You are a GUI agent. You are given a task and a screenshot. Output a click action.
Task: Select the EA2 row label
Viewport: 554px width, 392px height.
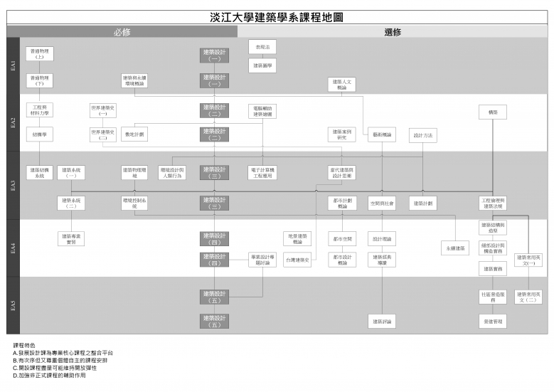point(13,122)
